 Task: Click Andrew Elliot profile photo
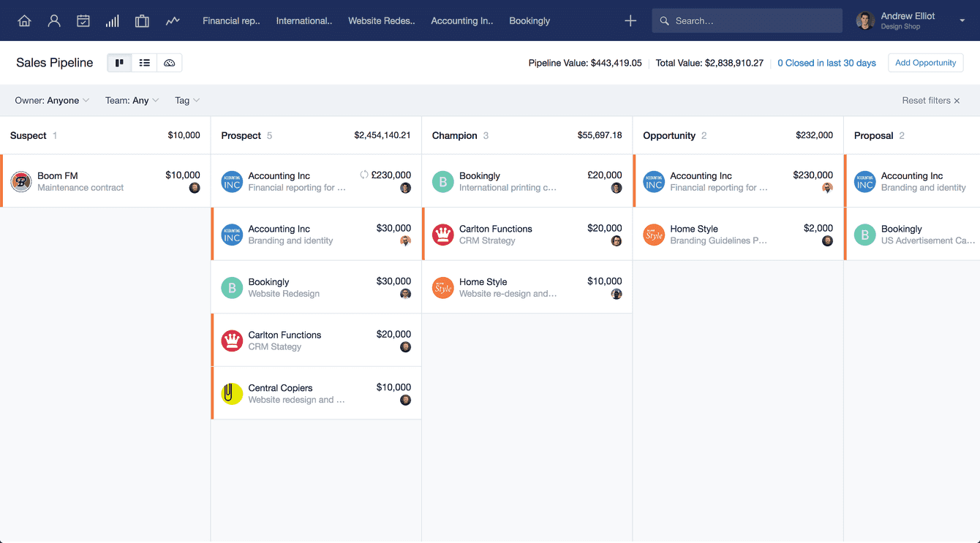click(865, 20)
